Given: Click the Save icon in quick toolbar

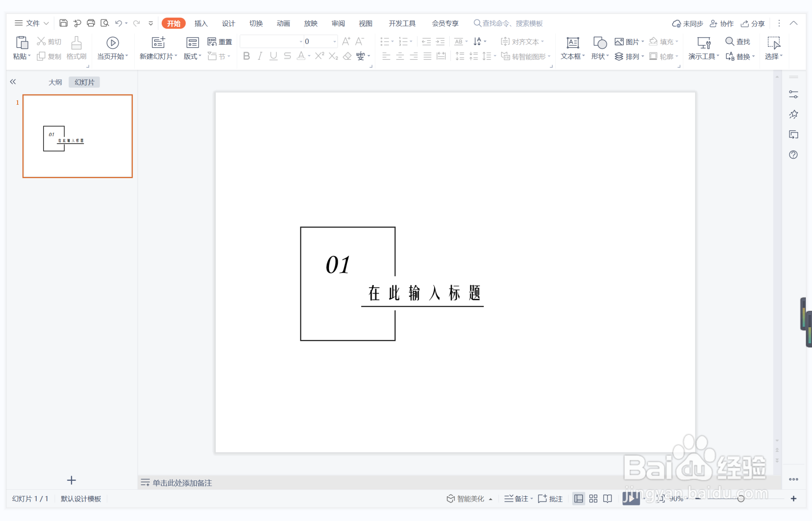Looking at the screenshot, I should tap(63, 23).
